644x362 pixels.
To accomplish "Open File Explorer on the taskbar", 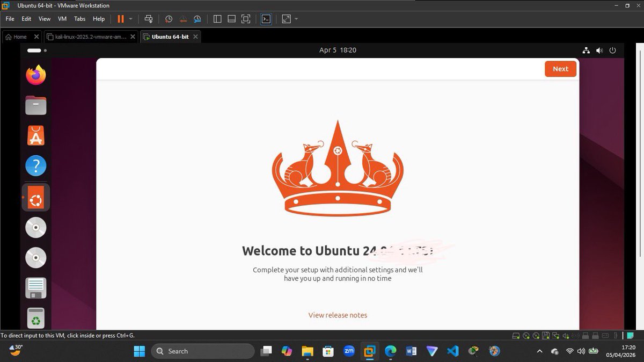I will pyautogui.click(x=307, y=351).
